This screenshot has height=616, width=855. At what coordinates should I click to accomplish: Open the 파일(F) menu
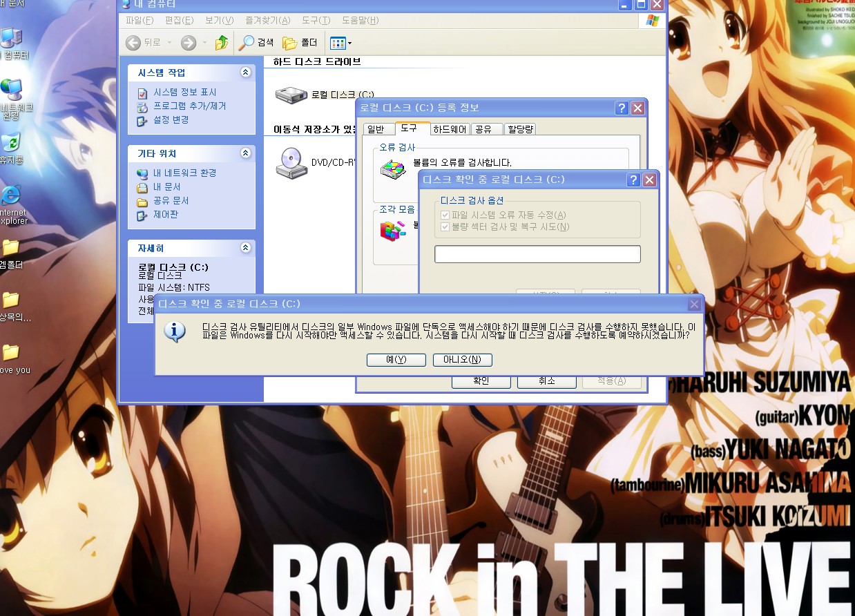[x=140, y=21]
